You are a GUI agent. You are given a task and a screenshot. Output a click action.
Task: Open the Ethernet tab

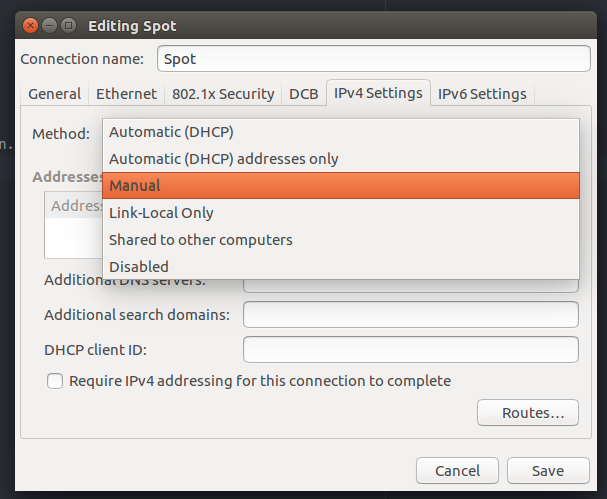coord(126,94)
